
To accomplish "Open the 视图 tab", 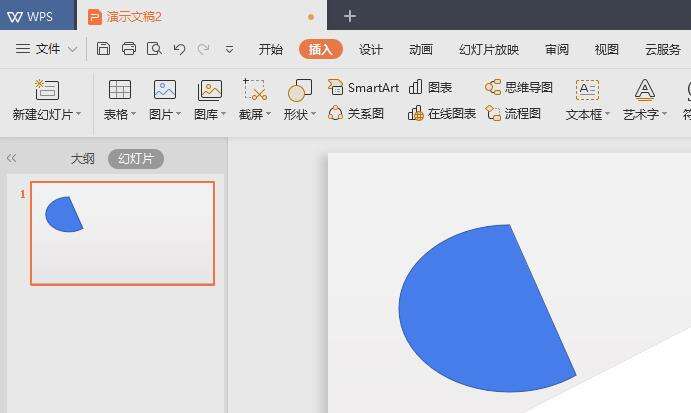I will 607,49.
